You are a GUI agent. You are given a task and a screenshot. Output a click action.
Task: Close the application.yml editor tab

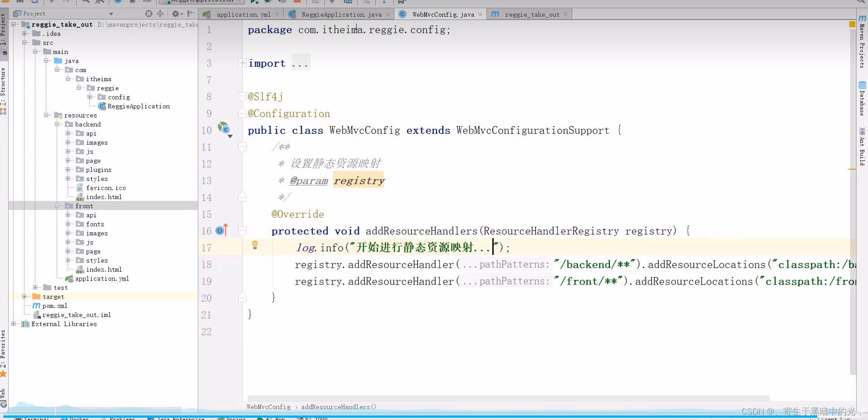(x=277, y=15)
